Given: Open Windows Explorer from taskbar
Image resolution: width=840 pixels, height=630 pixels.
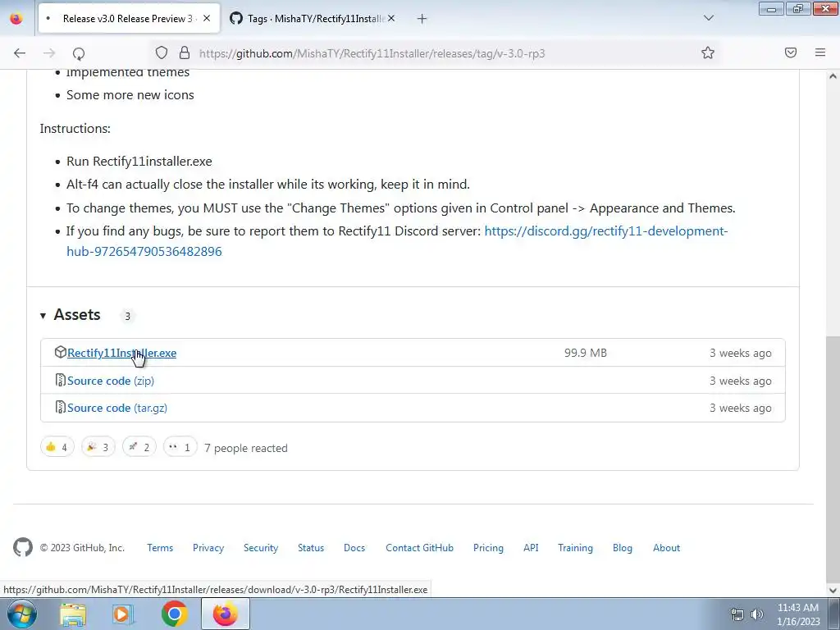Looking at the screenshot, I should tap(73, 614).
